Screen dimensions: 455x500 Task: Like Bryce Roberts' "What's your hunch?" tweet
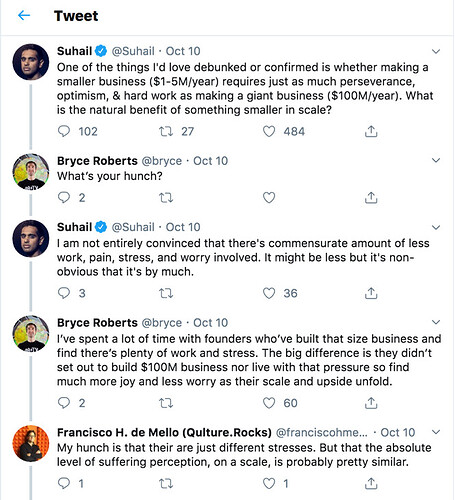pos(269,198)
